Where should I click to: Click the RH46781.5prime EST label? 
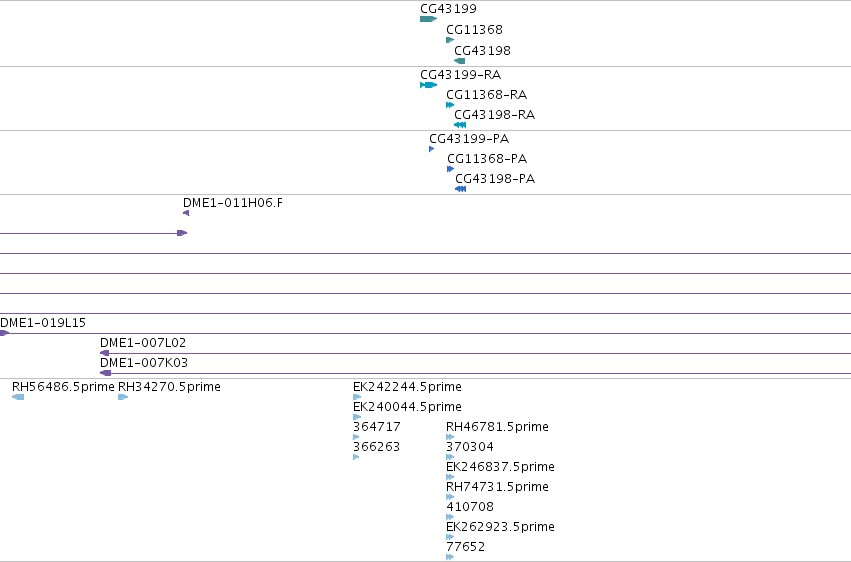(x=497, y=427)
